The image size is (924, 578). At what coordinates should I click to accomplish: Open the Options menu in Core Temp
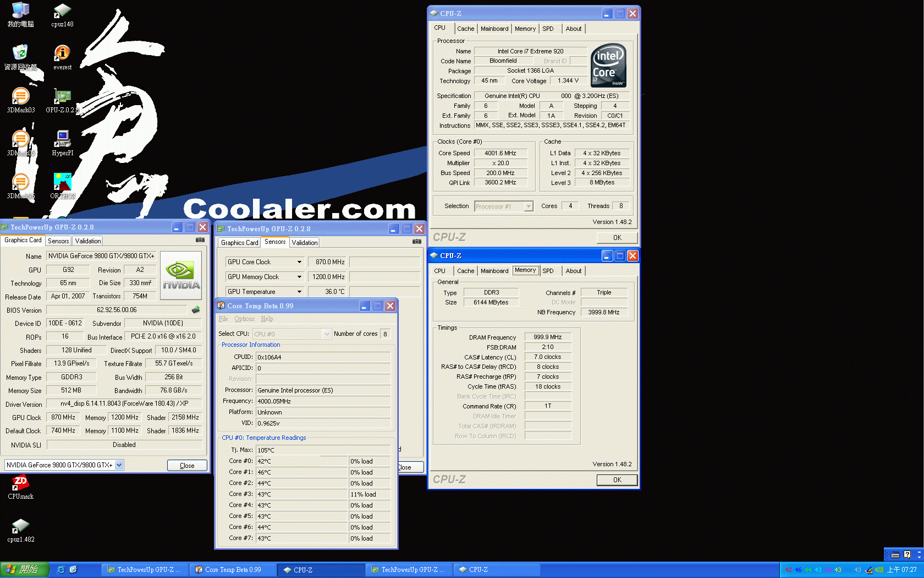pyautogui.click(x=244, y=319)
